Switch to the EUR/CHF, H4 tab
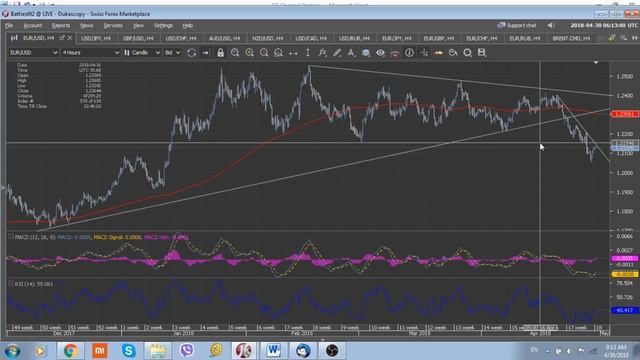Image resolution: width=640 pixels, height=360 pixels. tap(482, 38)
